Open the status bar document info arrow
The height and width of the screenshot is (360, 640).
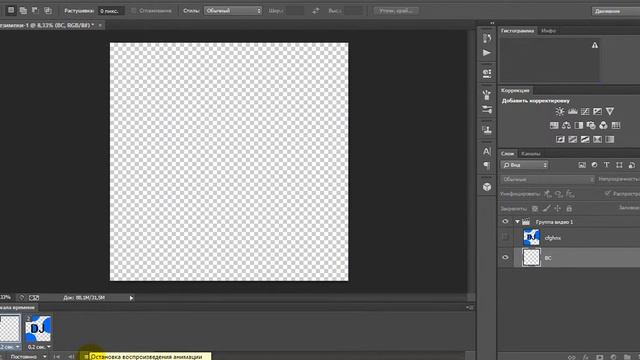pyautogui.click(x=131, y=298)
